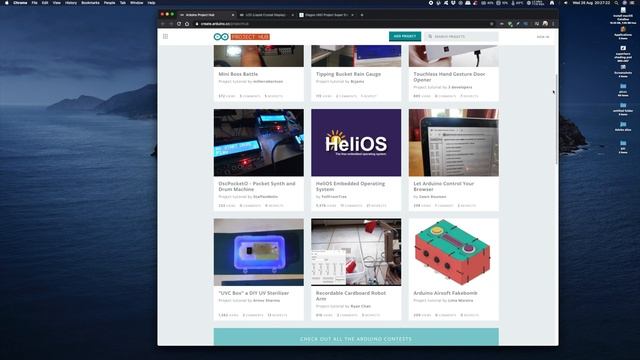Go forward with Chrome's forward arrow
This screenshot has width=640, height=360.
coord(171,24)
